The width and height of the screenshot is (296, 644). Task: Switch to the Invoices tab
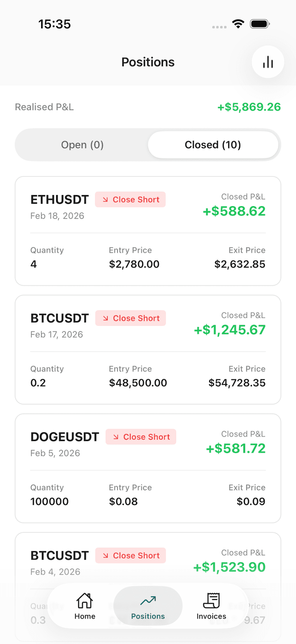point(211,606)
